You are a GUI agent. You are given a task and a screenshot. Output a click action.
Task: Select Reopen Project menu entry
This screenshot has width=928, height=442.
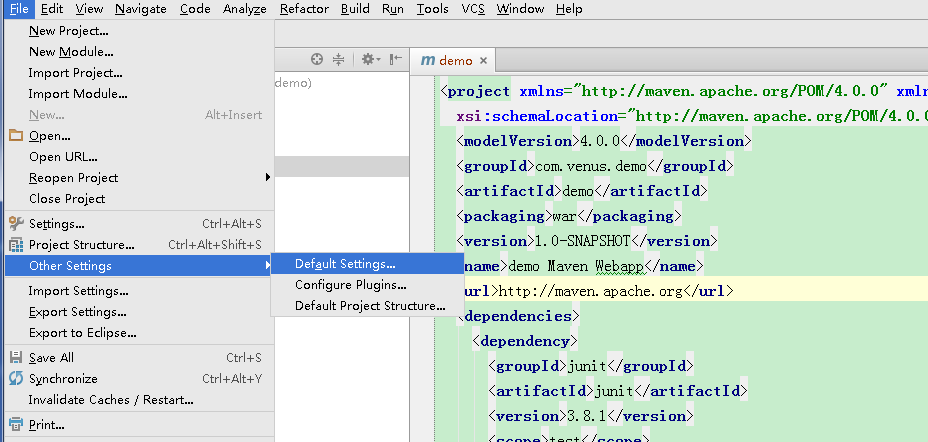pyautogui.click(x=140, y=178)
